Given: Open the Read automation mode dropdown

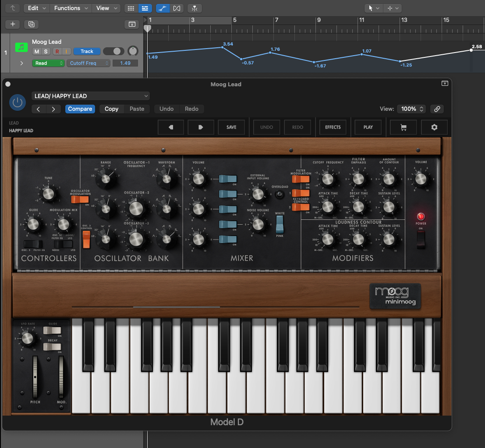Looking at the screenshot, I should pos(48,63).
